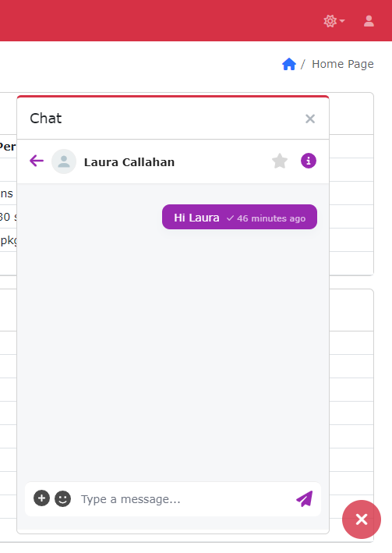Viewport: 392px width, 553px height.
Task: Click the Chat panel title
Action: 46,119
